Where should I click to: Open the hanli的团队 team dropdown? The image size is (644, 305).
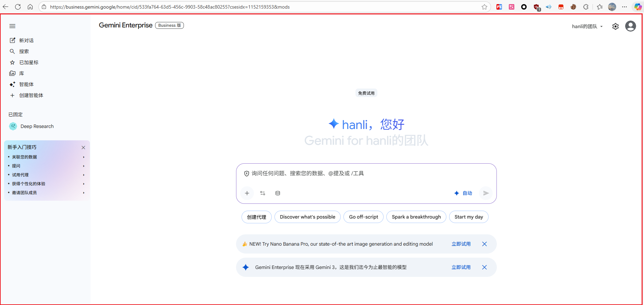(587, 26)
